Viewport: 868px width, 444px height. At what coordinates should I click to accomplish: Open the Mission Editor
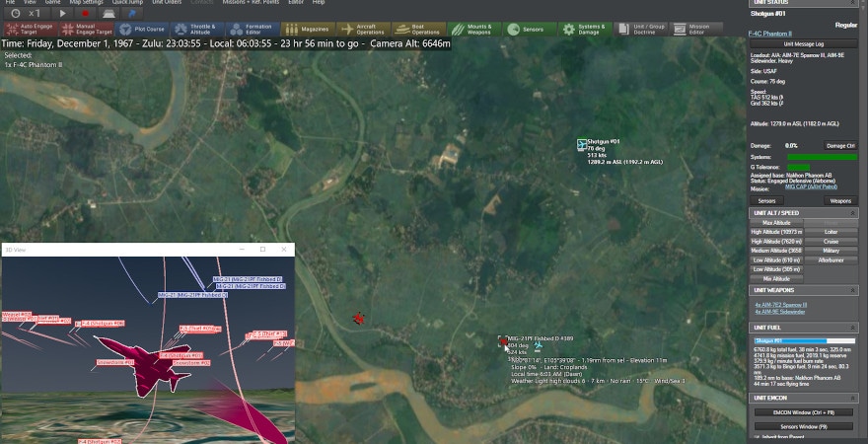pyautogui.click(x=695, y=29)
